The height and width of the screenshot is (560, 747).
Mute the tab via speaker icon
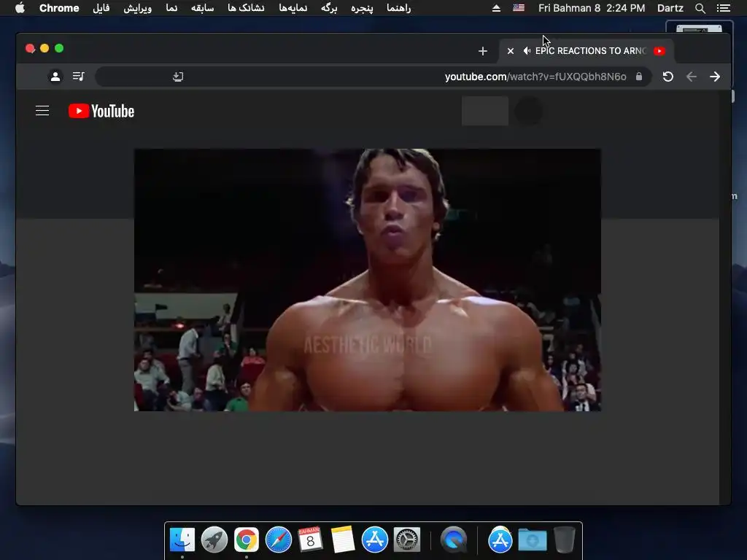pos(527,51)
